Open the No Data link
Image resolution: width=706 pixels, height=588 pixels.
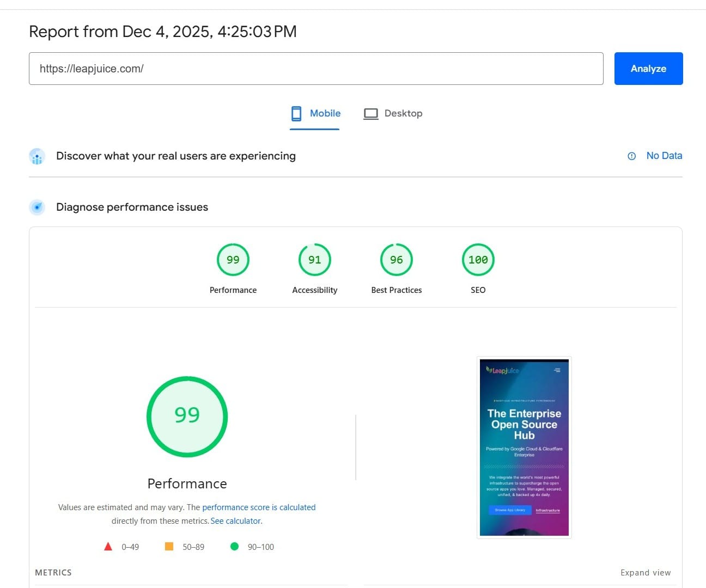pyautogui.click(x=664, y=156)
